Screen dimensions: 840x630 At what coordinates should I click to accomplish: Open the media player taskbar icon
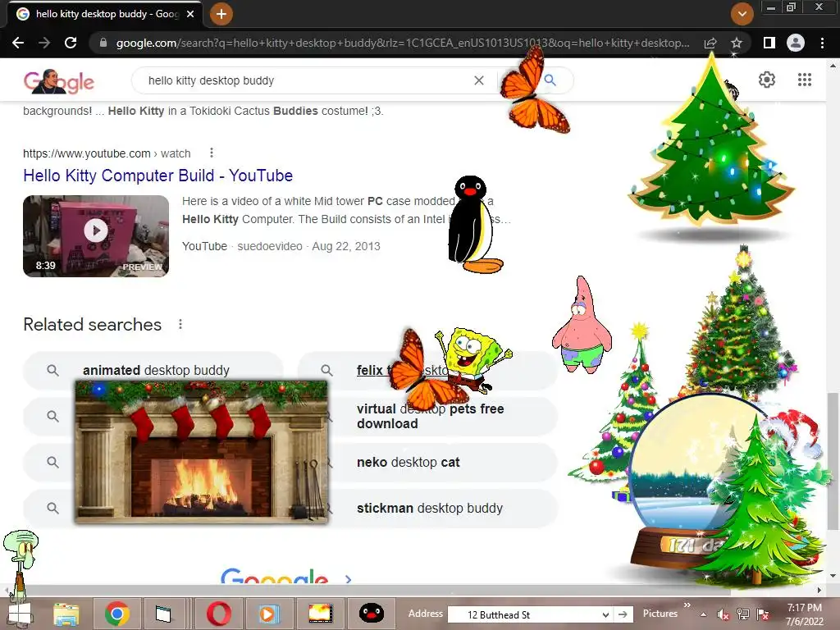[268, 614]
